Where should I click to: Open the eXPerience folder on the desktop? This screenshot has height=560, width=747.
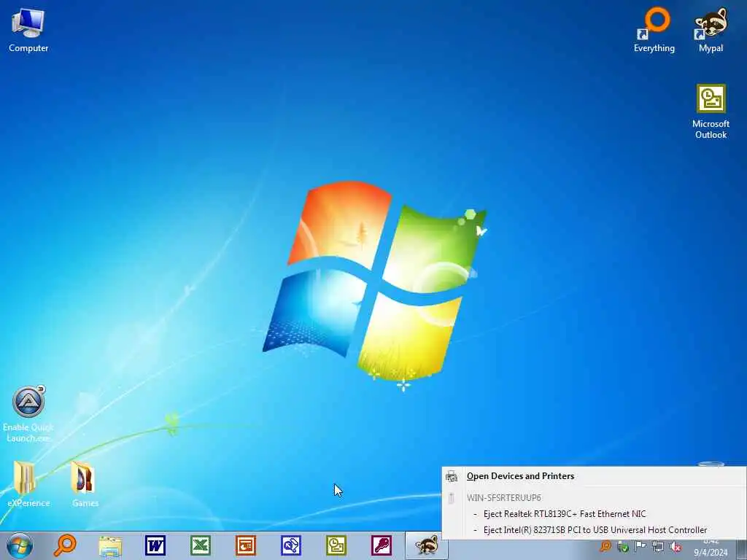pyautogui.click(x=28, y=483)
